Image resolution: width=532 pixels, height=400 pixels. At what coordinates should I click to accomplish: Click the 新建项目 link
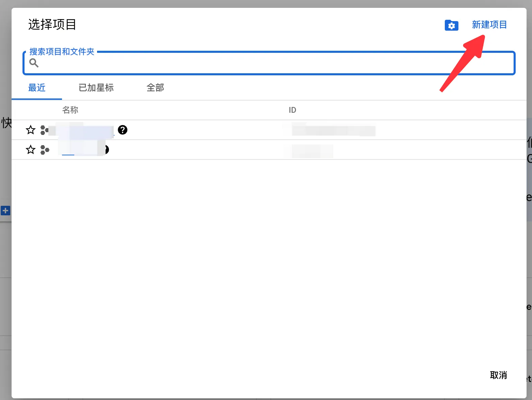click(x=489, y=25)
